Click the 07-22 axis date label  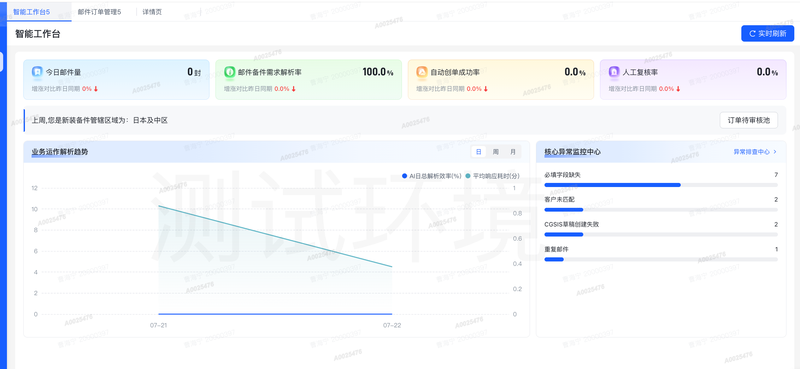click(391, 325)
